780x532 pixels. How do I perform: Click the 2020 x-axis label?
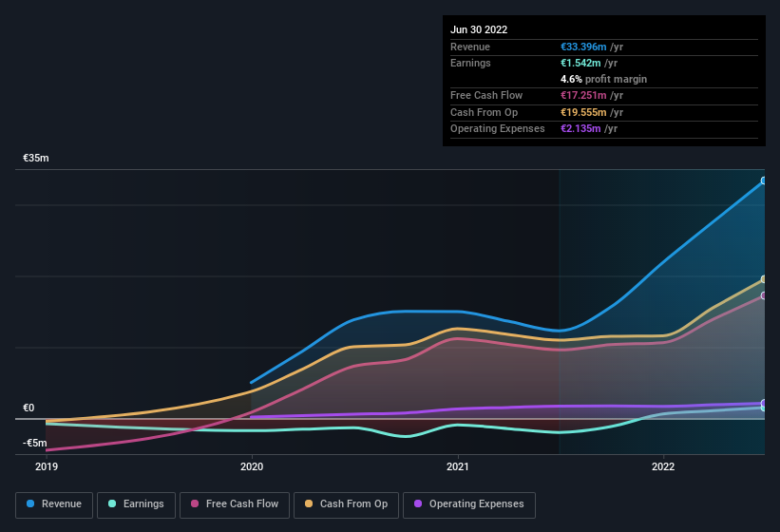tap(252, 466)
